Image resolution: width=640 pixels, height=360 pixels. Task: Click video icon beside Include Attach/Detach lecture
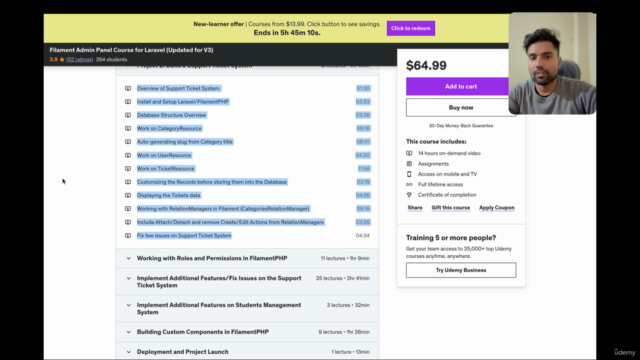pos(128,222)
